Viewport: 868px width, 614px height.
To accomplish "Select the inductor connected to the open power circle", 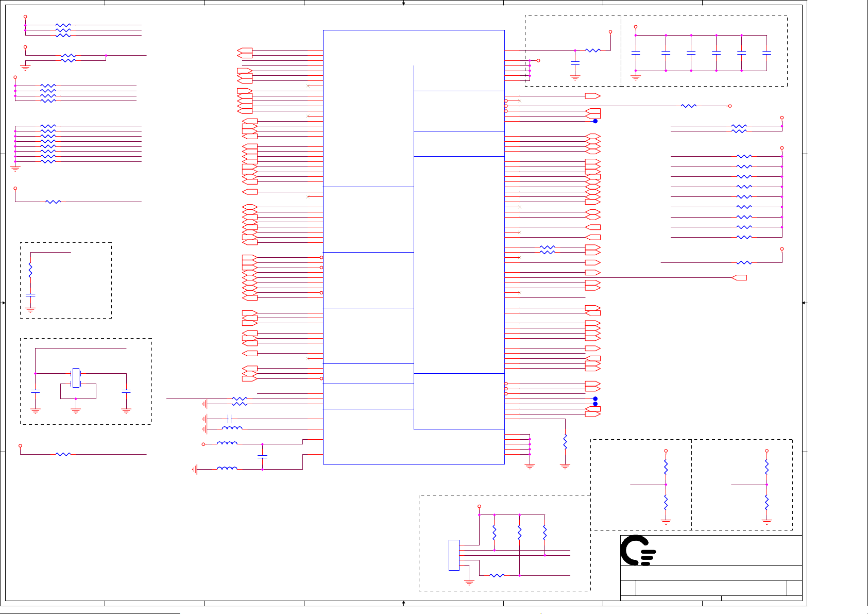I will tap(227, 443).
